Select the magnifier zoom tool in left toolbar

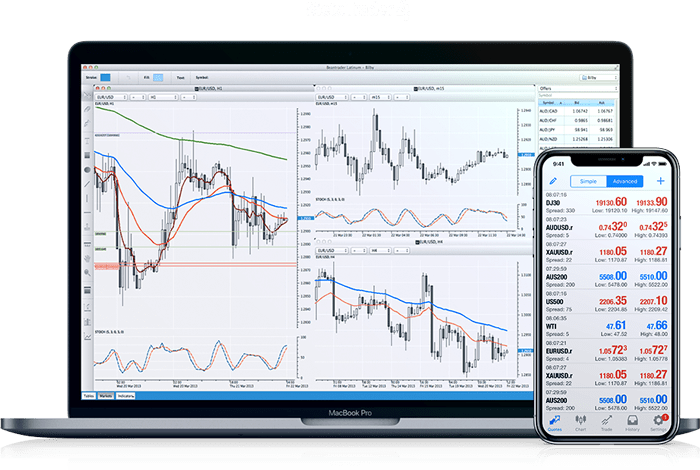coord(87,271)
